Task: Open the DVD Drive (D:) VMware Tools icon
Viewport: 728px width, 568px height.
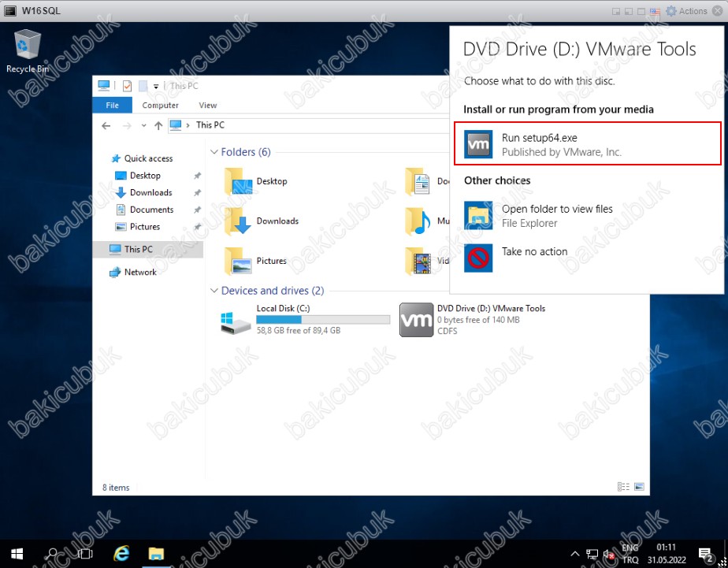Action: 416,320
